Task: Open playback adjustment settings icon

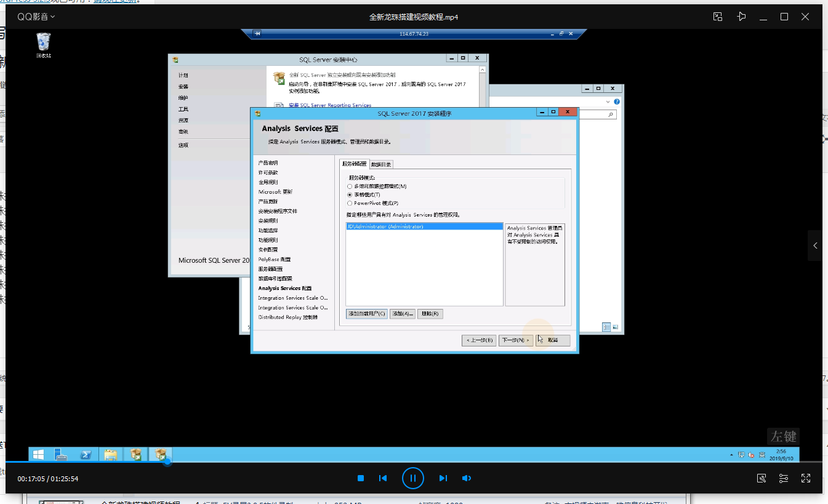Action: [x=784, y=478]
